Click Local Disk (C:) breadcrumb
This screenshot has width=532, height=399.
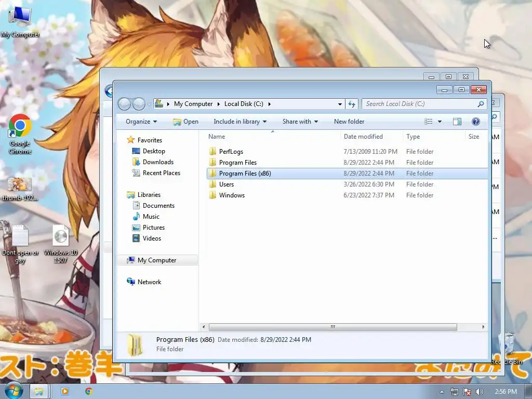point(244,104)
